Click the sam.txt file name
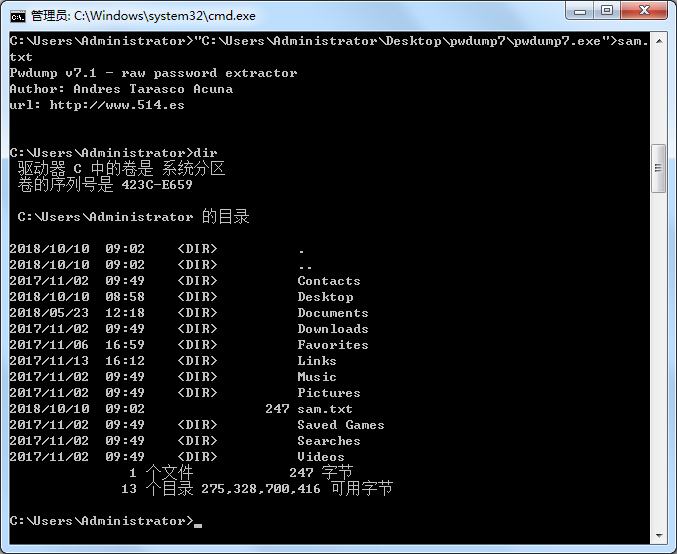The width and height of the screenshot is (677, 554). (x=325, y=409)
